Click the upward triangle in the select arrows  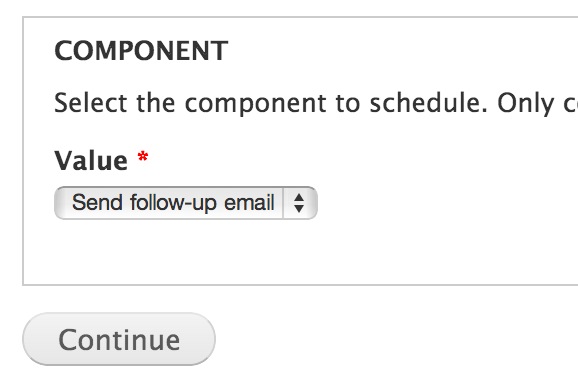coord(299,198)
